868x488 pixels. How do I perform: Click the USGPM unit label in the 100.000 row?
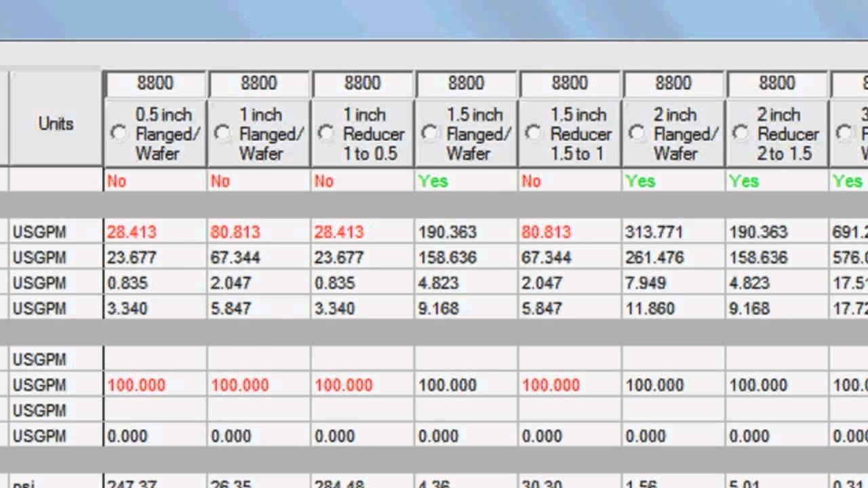point(39,386)
